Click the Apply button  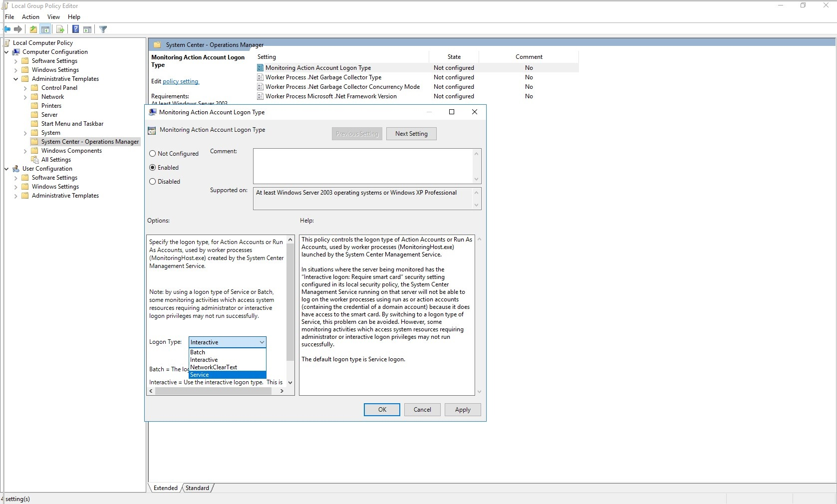tap(462, 409)
